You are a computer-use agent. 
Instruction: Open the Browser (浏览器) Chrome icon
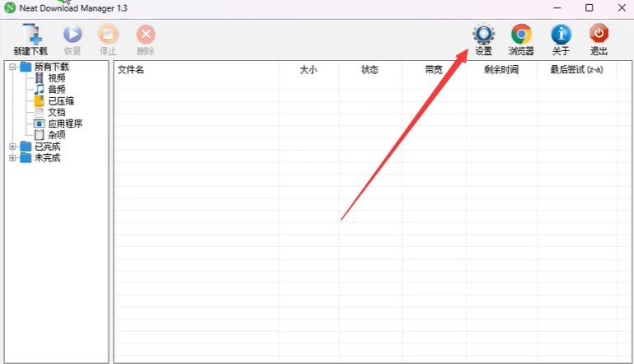point(521,35)
